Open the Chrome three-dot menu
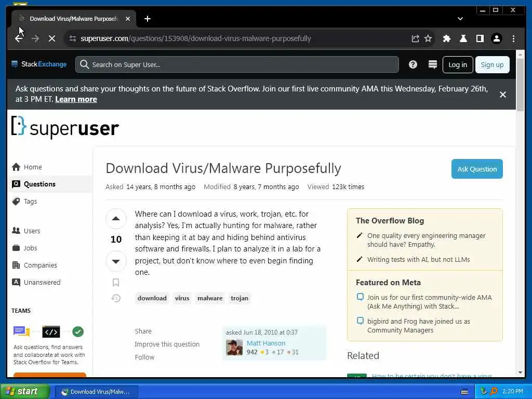 tap(513, 38)
